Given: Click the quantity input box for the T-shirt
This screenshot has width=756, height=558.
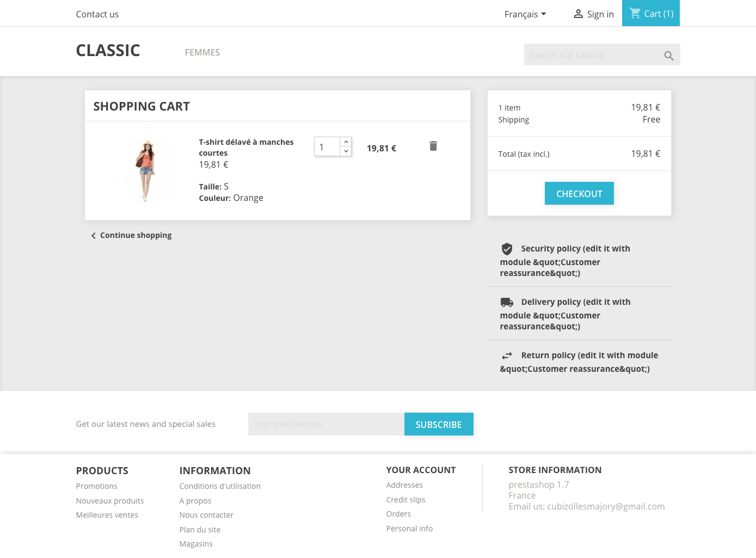Looking at the screenshot, I should point(327,147).
